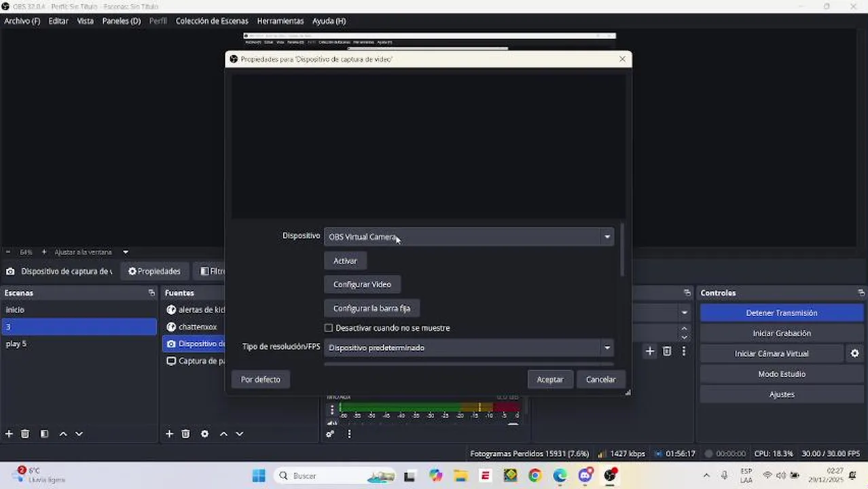This screenshot has height=489, width=868.
Task: Click 'Configurar la barra fija' button
Action: [372, 308]
